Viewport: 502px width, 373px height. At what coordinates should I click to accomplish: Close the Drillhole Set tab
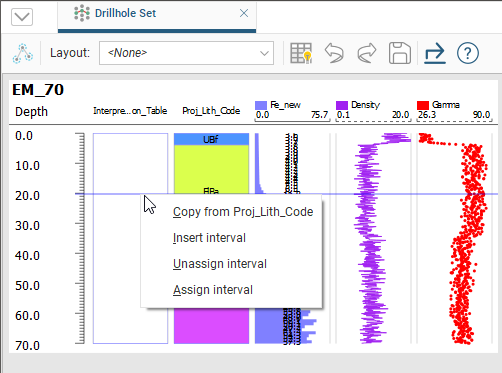point(244,13)
